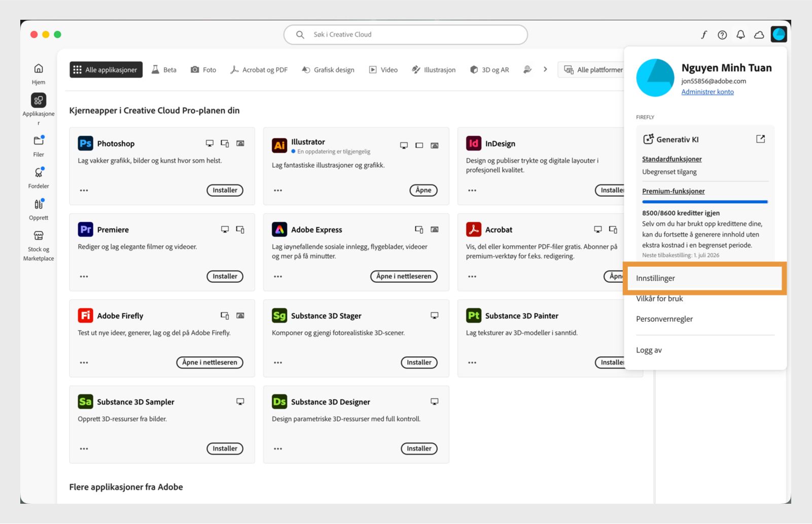Switch to the Beta tab

[x=164, y=70]
